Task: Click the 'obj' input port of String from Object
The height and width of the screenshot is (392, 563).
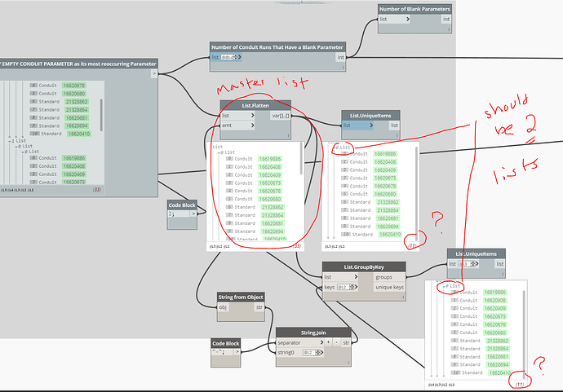Action: coord(223,307)
